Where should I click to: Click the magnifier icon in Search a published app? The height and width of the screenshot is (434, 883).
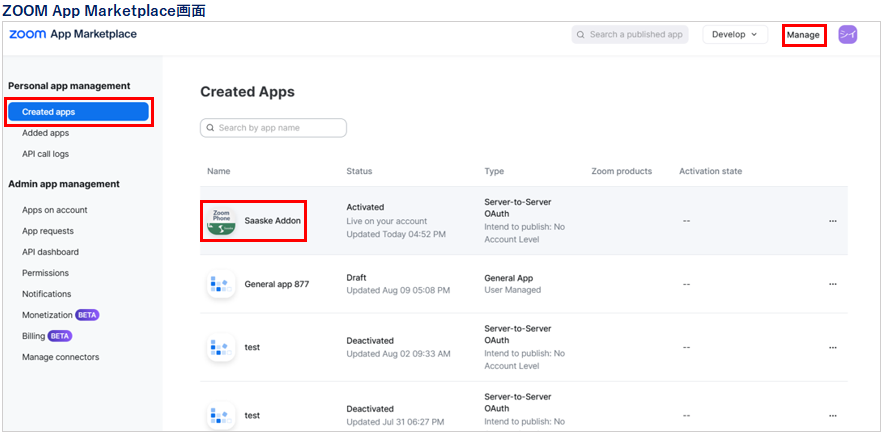tap(581, 35)
